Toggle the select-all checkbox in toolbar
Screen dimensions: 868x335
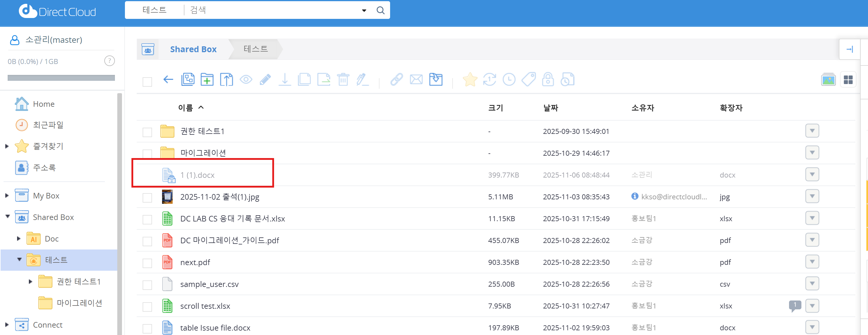[x=147, y=82]
